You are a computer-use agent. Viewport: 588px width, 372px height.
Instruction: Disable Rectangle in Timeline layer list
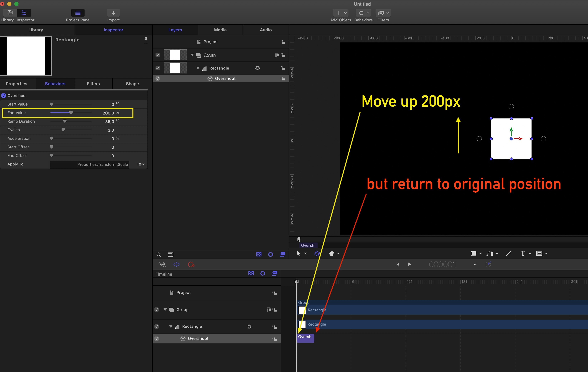[157, 327]
